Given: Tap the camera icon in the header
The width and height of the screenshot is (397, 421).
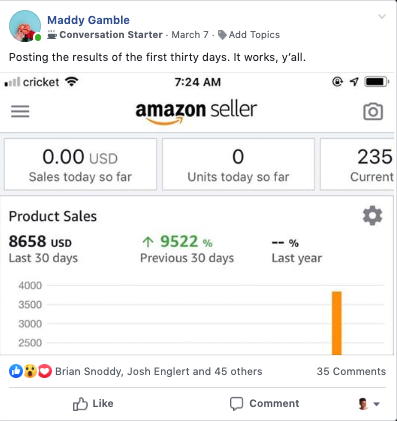Looking at the screenshot, I should (373, 112).
